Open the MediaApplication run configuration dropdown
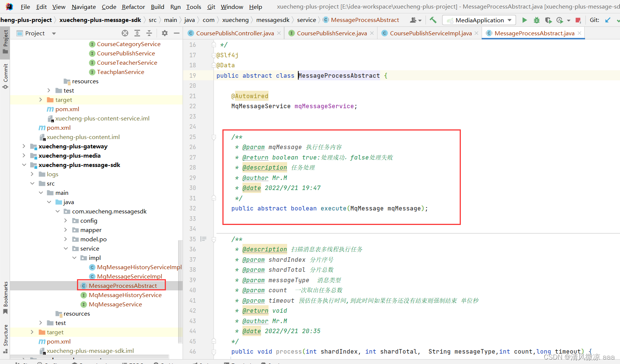This screenshot has height=364, width=620. tap(479, 20)
